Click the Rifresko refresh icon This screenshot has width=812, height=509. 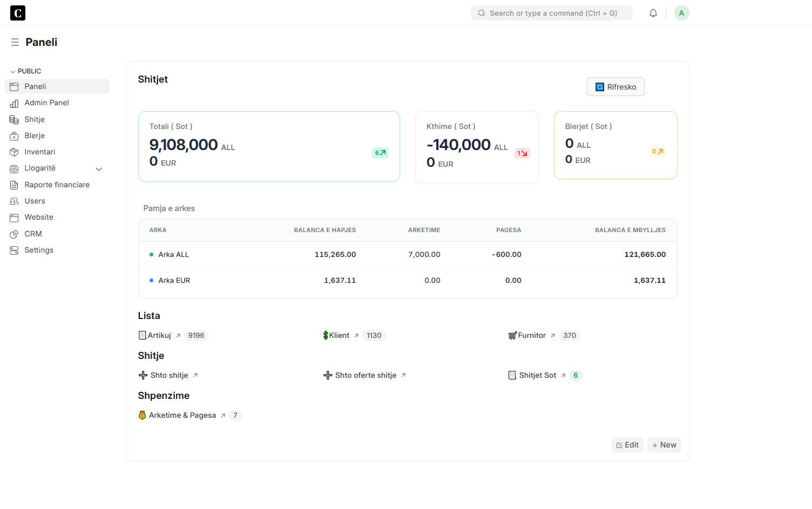tap(599, 86)
